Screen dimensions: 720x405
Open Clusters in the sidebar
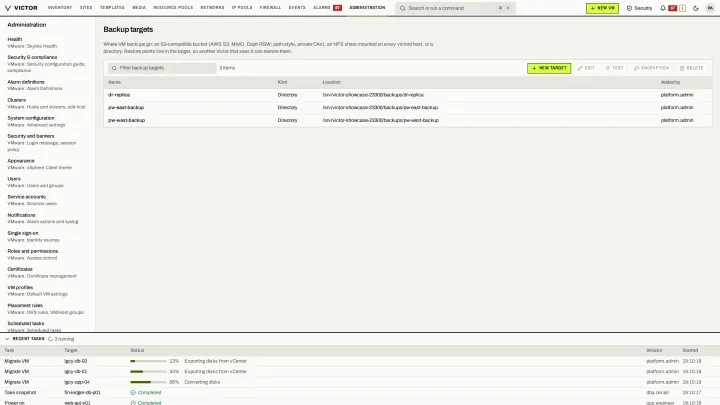pyautogui.click(x=47, y=103)
